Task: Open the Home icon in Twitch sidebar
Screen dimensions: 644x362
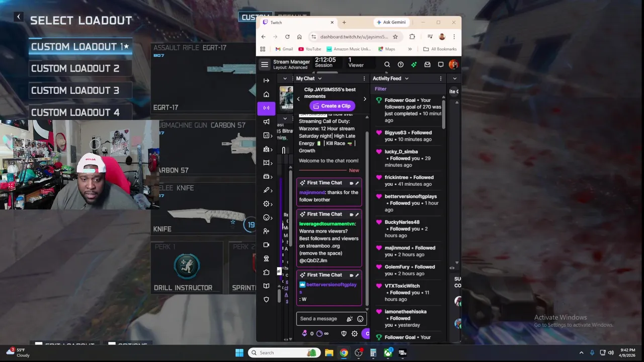Action: (x=266, y=94)
